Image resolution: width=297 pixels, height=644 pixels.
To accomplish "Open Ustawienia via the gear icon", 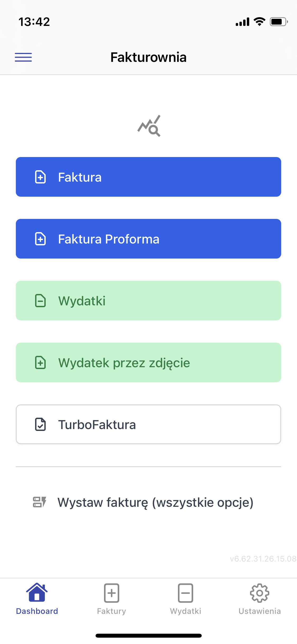I will click(260, 593).
